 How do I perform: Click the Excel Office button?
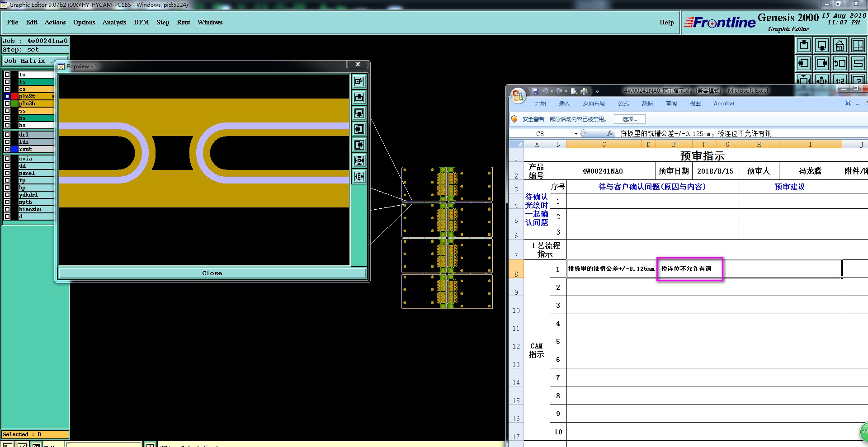pos(518,95)
